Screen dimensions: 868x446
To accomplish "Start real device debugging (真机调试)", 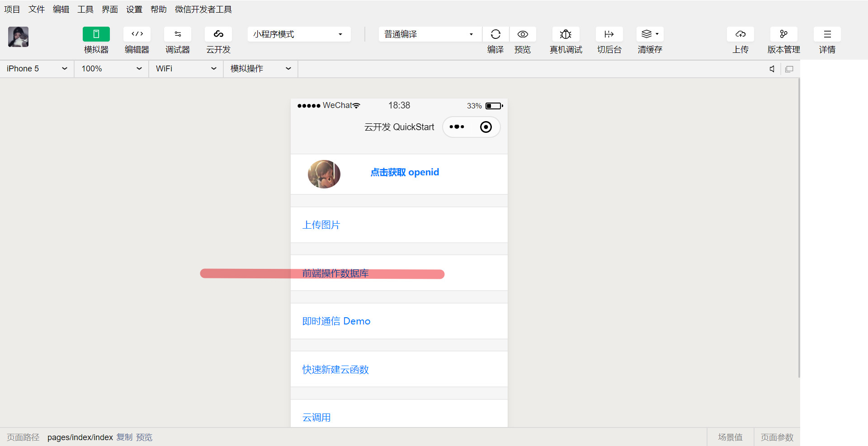I will (566, 34).
